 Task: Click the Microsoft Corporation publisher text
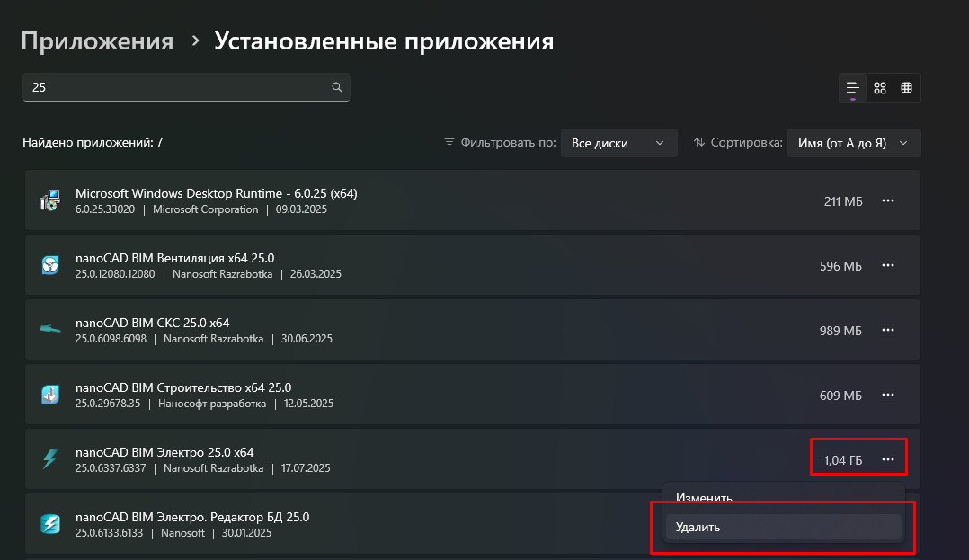coord(205,209)
